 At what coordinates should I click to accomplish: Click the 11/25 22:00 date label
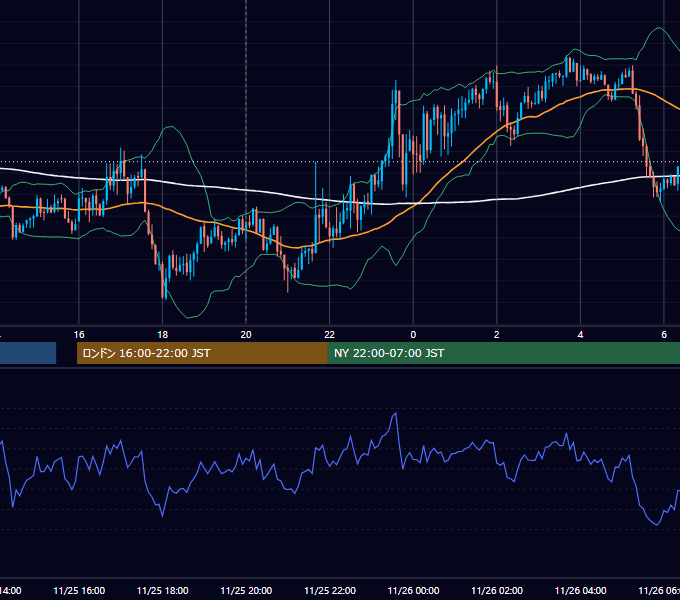(330, 590)
